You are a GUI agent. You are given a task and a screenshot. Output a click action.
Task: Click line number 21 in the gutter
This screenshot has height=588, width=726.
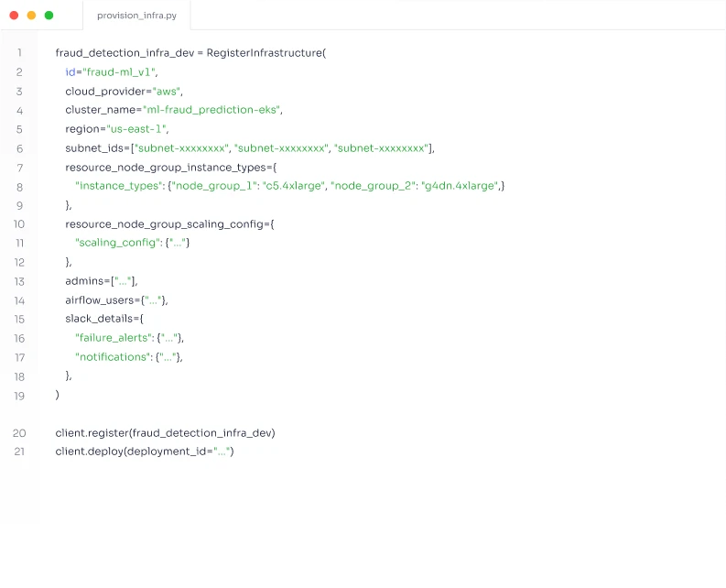click(x=19, y=452)
